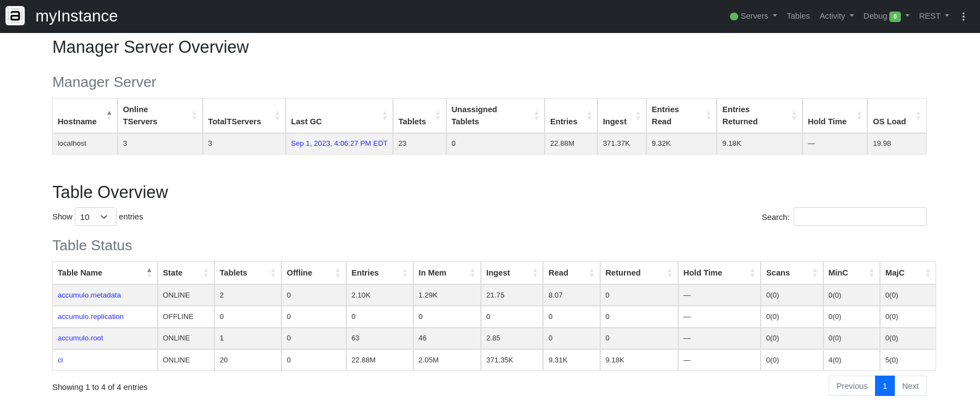Open the accumulo.metadata table link
The height and width of the screenshot is (413, 980).
[x=89, y=295]
